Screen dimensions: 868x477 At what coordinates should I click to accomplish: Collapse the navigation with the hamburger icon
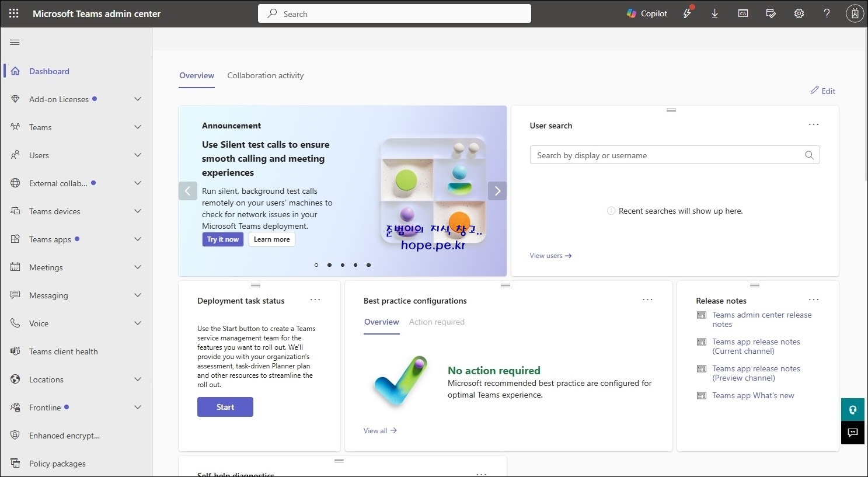[15, 42]
